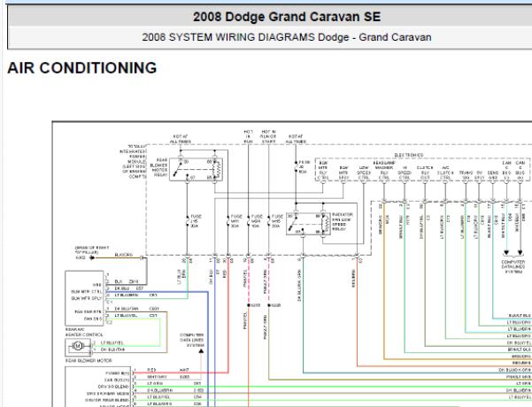Click the '2008 SYSTEM WIRING DIAGRAMS Dodge - Grand Caravan' subtitle

287,37
